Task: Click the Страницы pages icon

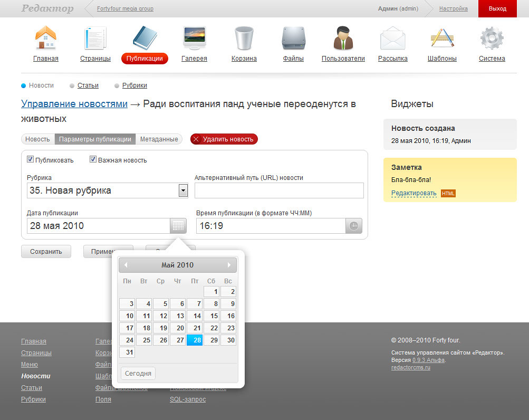Action: (95, 39)
